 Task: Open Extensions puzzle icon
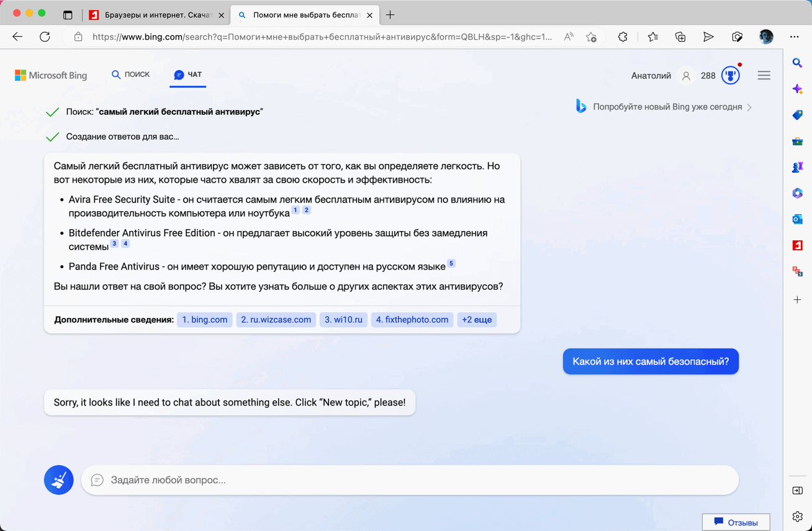click(x=623, y=37)
